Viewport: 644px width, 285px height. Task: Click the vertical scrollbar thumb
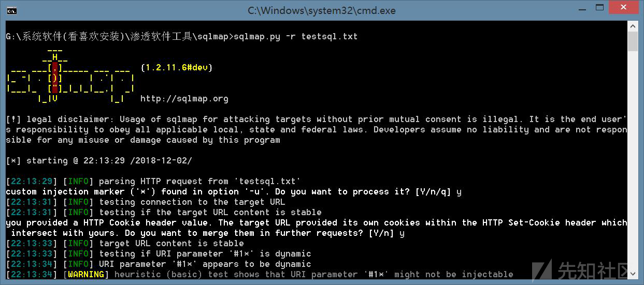point(632,41)
